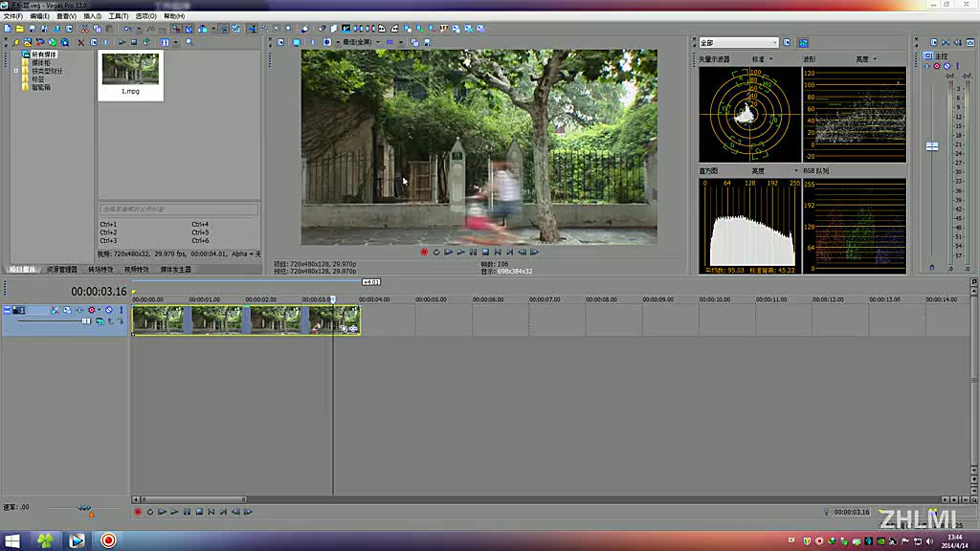Open the preview quality 最佳(全屏) dropdown
This screenshot has width=980, height=551.
click(362, 42)
